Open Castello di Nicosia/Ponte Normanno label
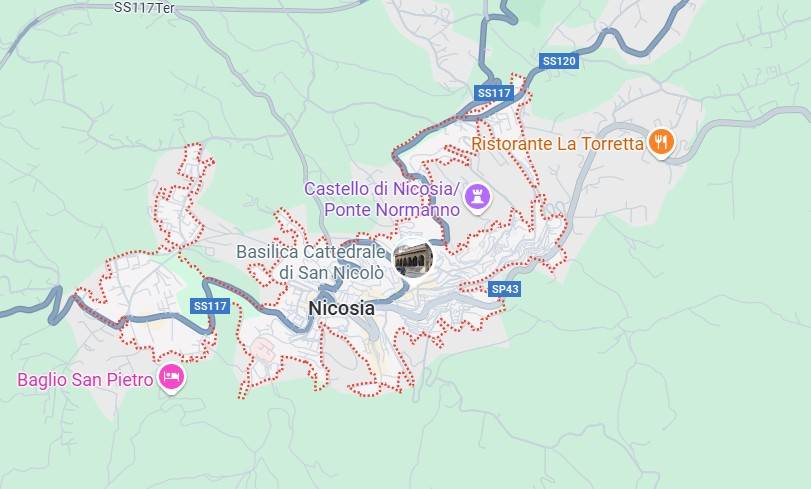The width and height of the screenshot is (811, 489). pos(382,199)
